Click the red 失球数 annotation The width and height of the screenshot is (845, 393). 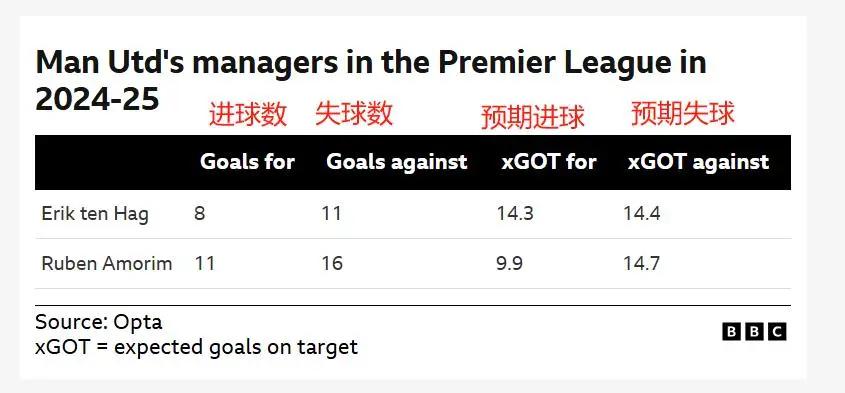click(x=354, y=114)
